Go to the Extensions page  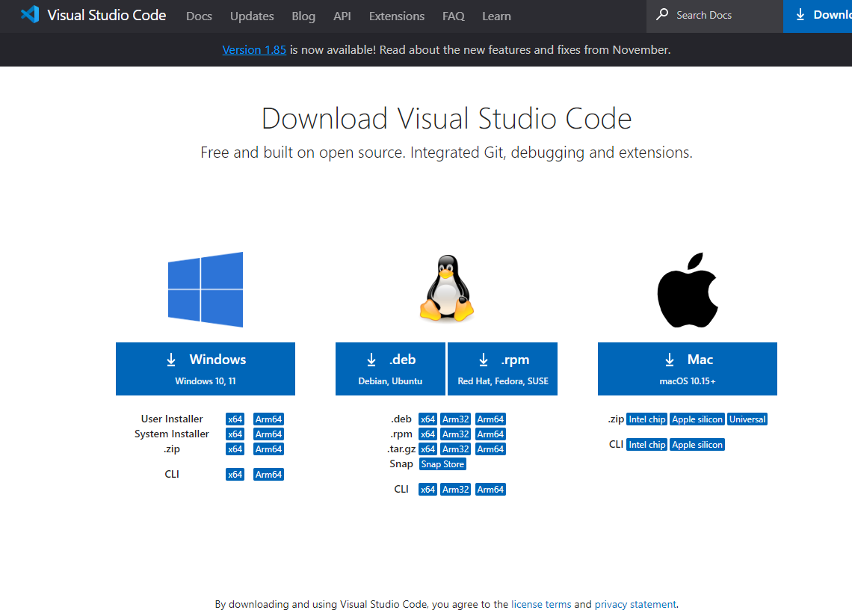pyautogui.click(x=396, y=16)
